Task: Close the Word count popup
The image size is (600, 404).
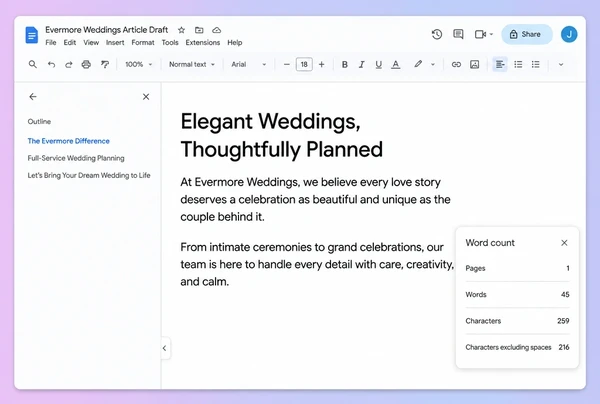Action: 564,243
